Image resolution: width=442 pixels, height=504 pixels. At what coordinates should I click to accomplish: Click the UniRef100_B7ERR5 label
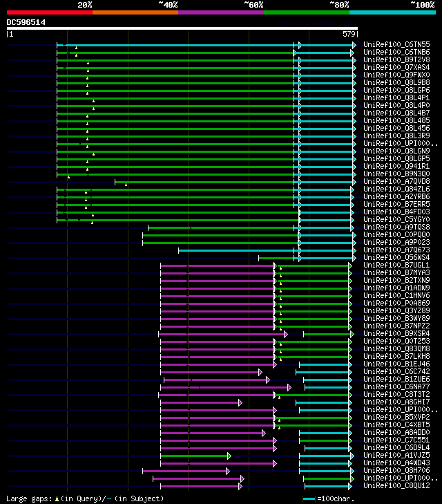pyautogui.click(x=396, y=205)
